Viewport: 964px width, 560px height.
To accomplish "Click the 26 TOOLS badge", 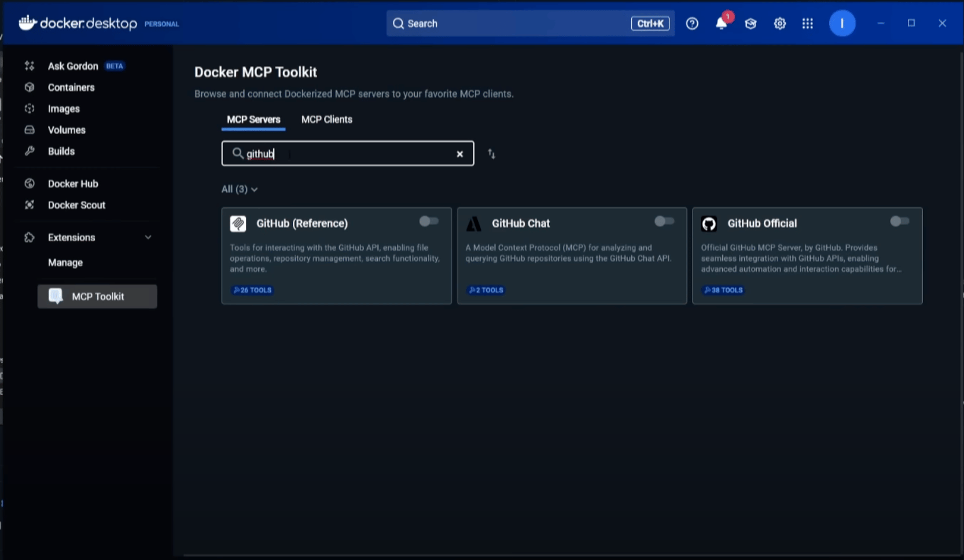I will click(252, 290).
